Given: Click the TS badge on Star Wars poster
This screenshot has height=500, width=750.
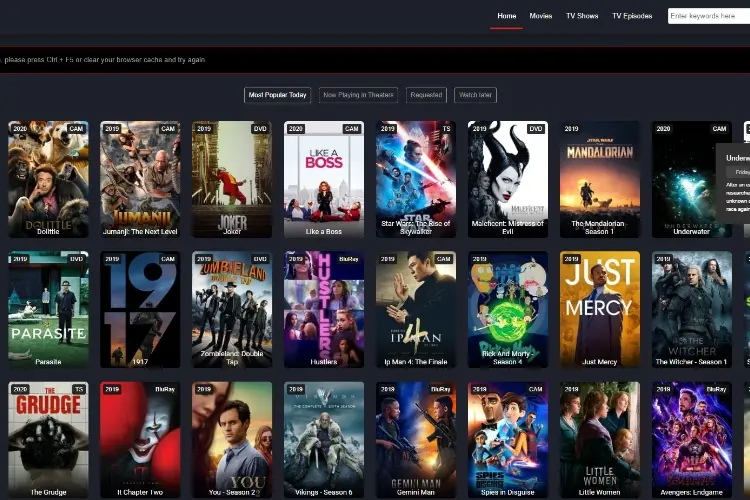Looking at the screenshot, I should (446, 129).
